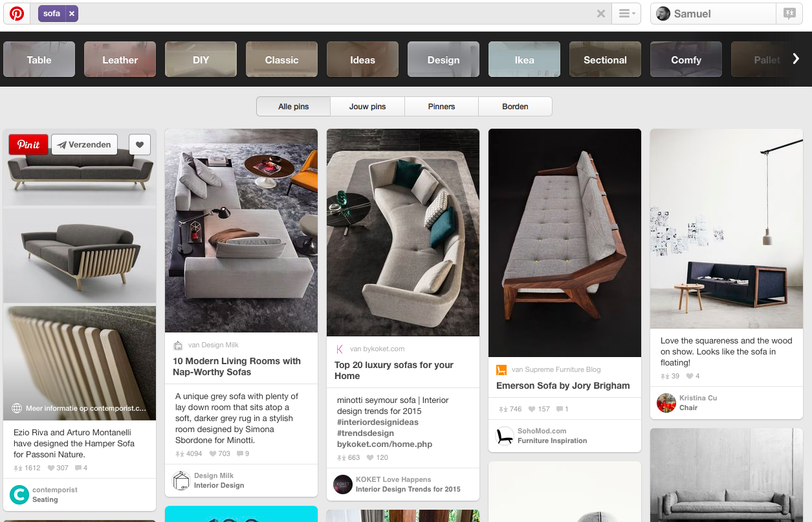Filter results by Ideas
Screen dimensions: 812x522
point(362,60)
